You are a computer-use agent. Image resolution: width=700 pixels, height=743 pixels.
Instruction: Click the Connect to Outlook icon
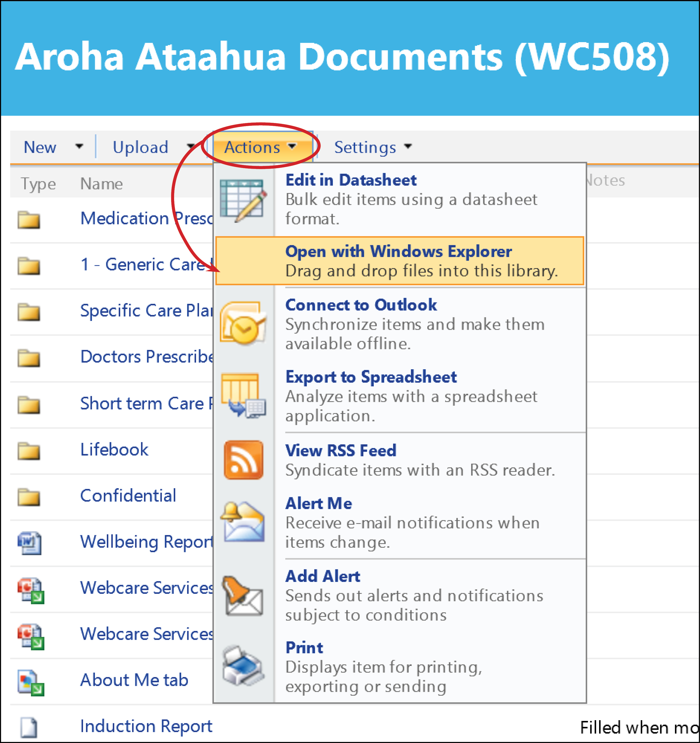click(x=243, y=324)
